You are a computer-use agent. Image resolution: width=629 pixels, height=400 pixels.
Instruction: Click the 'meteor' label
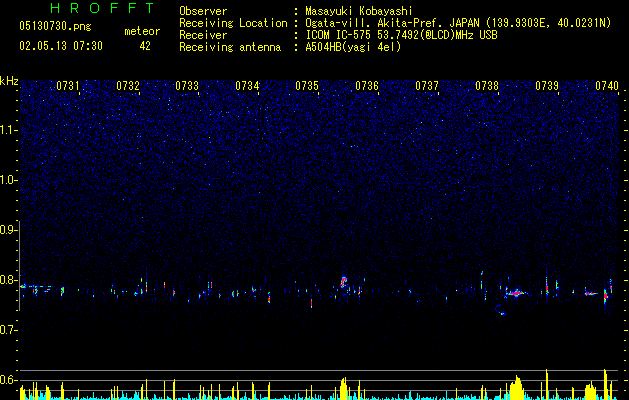(142, 31)
